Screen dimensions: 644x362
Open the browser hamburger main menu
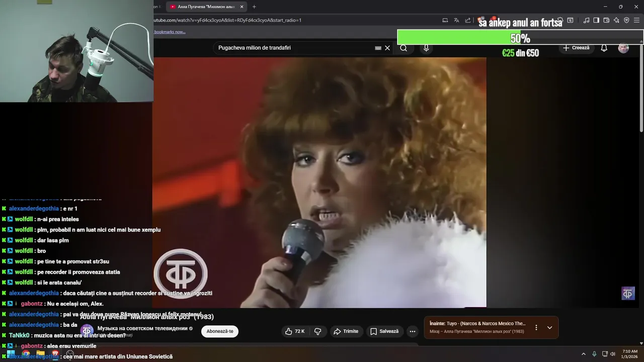tap(637, 20)
